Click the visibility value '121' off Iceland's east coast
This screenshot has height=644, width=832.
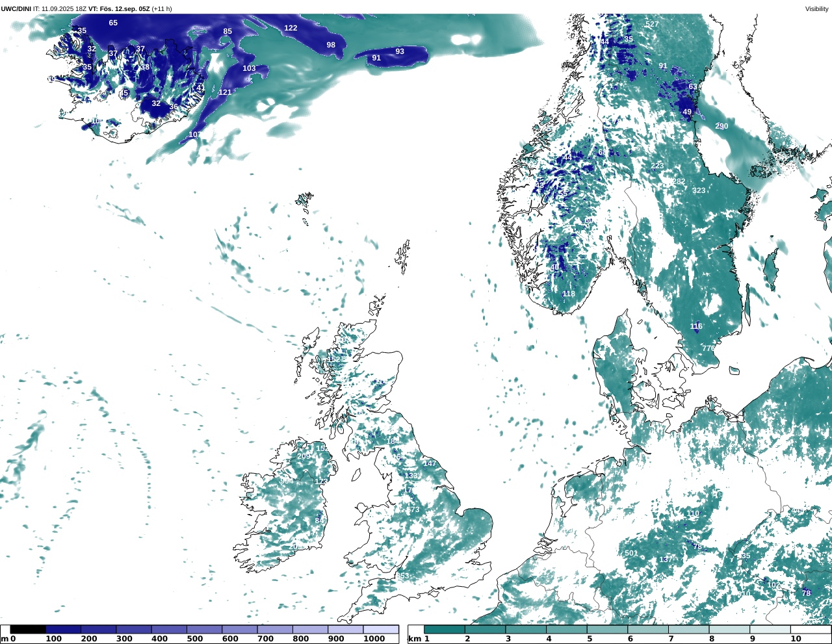coord(225,92)
